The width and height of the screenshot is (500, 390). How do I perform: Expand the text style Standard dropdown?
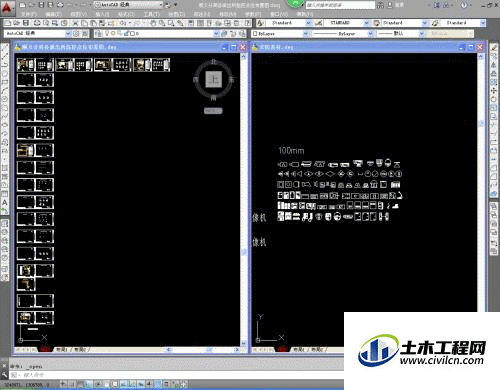(x=308, y=23)
